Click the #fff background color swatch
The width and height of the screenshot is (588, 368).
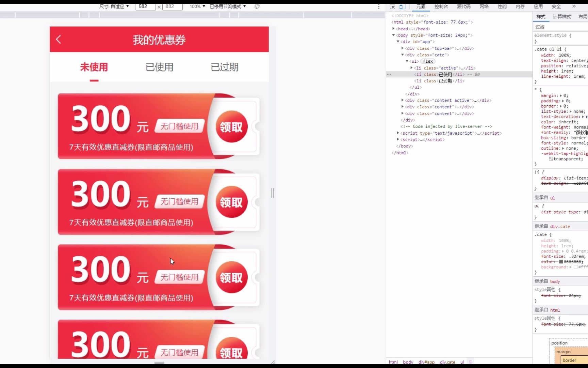pyautogui.click(x=576, y=267)
